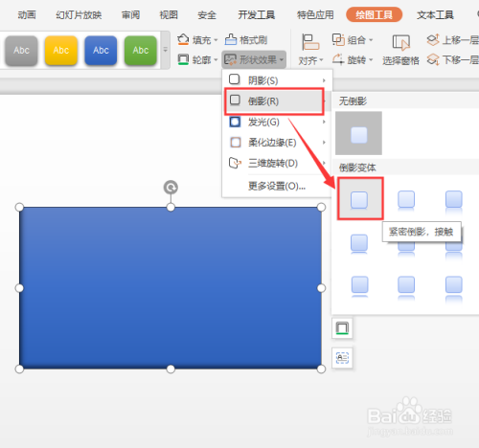
Task: Open the 柔化边缘(E) submenu
Action: (277, 143)
